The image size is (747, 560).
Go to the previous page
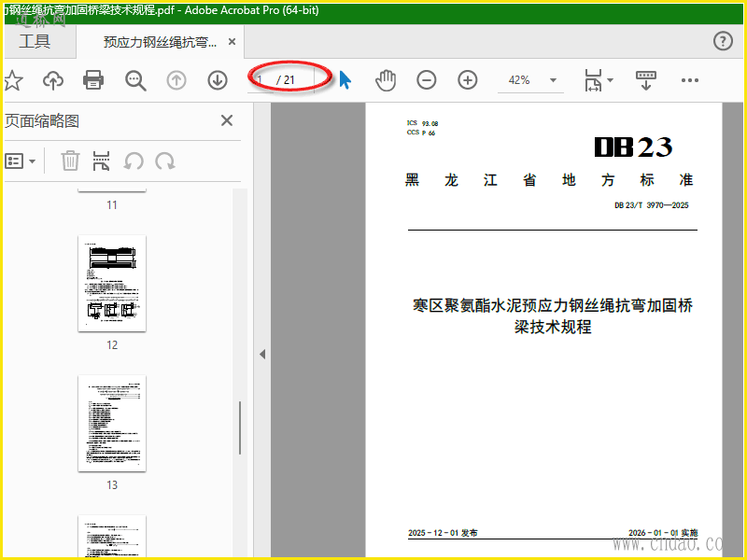point(176,80)
